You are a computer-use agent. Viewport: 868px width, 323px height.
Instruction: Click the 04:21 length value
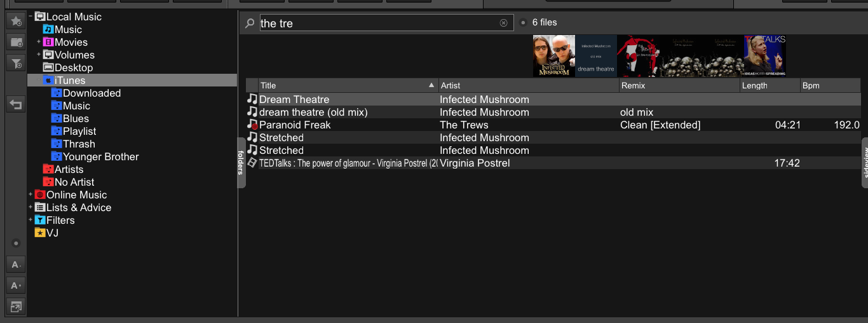(788, 125)
